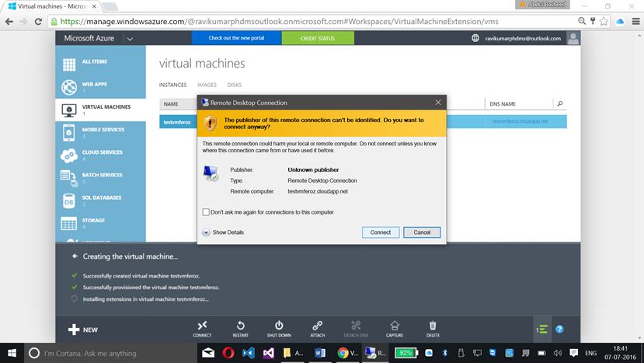Click the Delete trash icon

point(433,326)
